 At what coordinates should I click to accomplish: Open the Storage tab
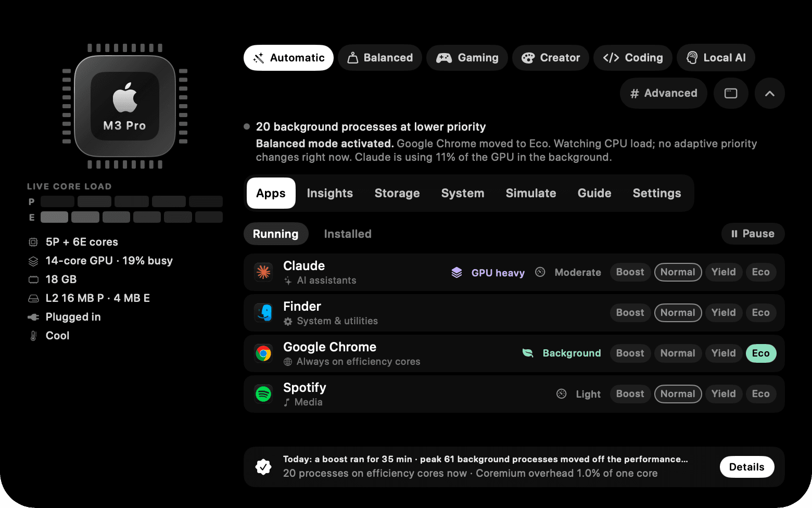point(397,193)
